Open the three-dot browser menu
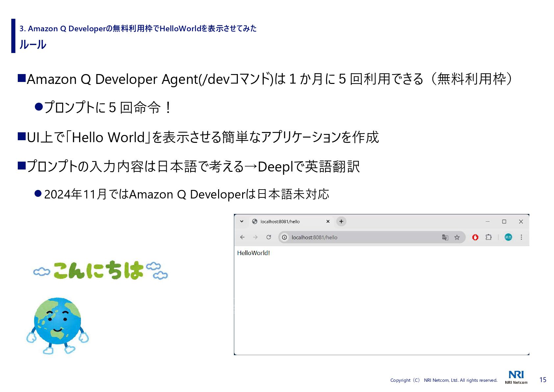The height and width of the screenshot is (392, 554). pos(521,237)
